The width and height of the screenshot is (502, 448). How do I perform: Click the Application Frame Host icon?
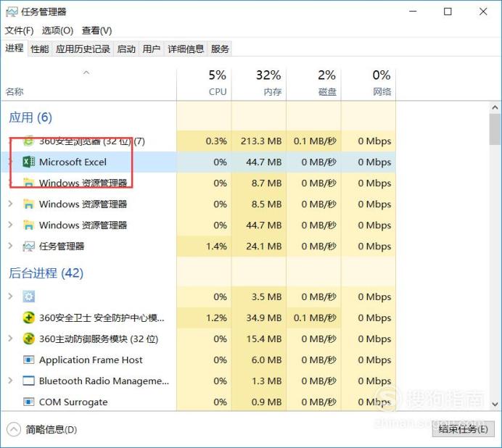click(28, 360)
